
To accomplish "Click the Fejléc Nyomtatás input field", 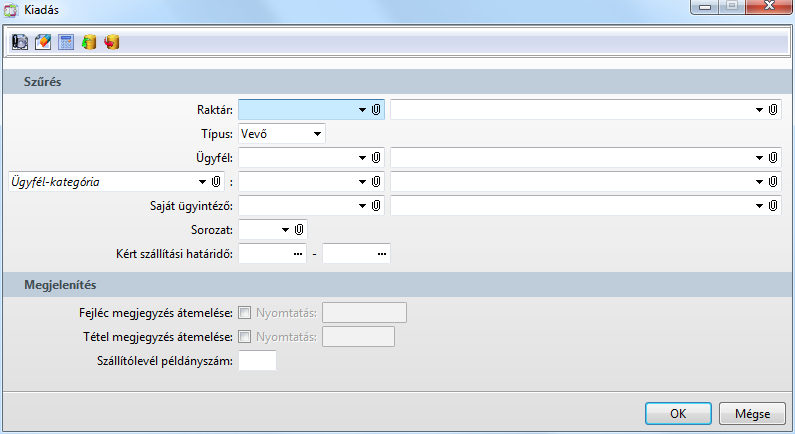I will 365,313.
